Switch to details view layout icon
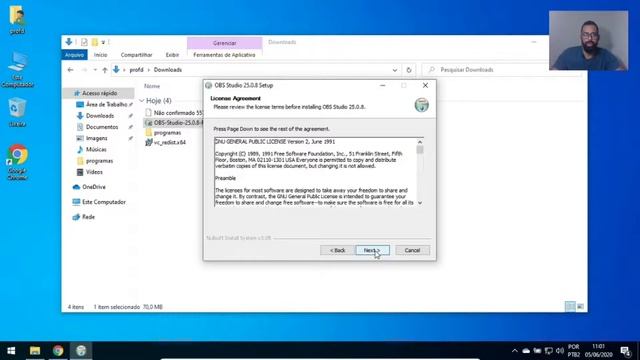The width and height of the screenshot is (640, 360). click(570, 306)
